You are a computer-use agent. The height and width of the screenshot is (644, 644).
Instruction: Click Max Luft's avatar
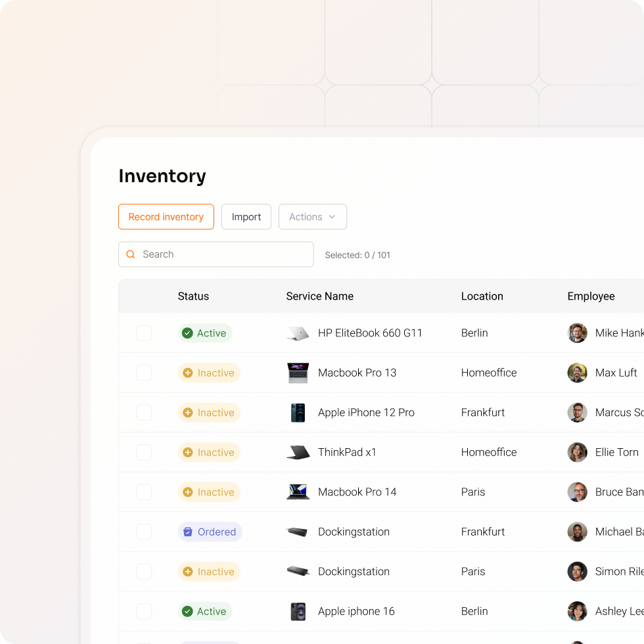[577, 373]
